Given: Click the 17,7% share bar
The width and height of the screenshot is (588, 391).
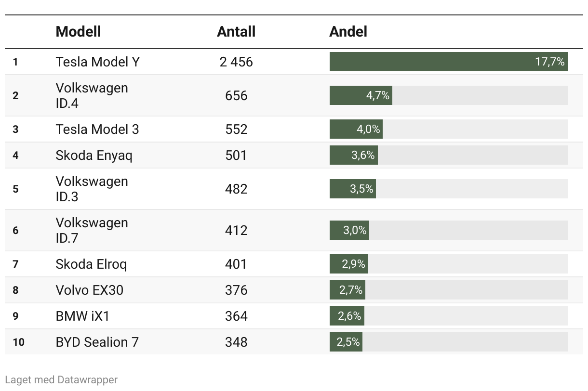Looking at the screenshot, I should [448, 62].
